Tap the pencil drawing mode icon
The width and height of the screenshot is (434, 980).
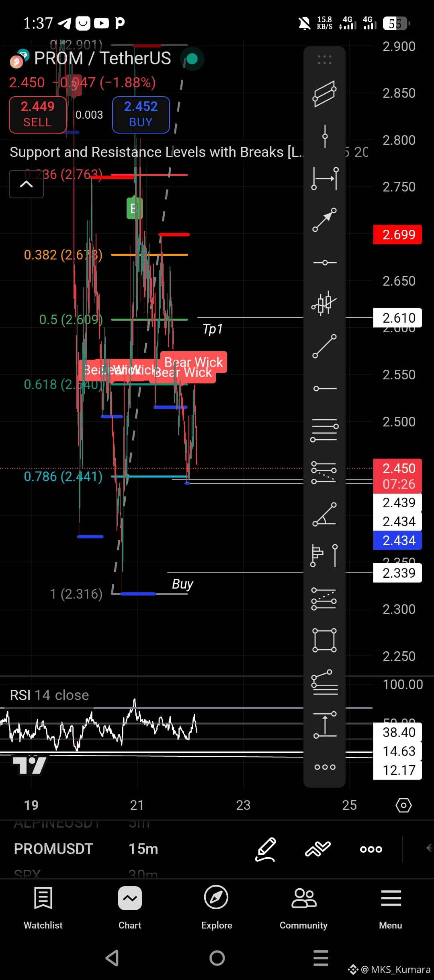(x=266, y=849)
